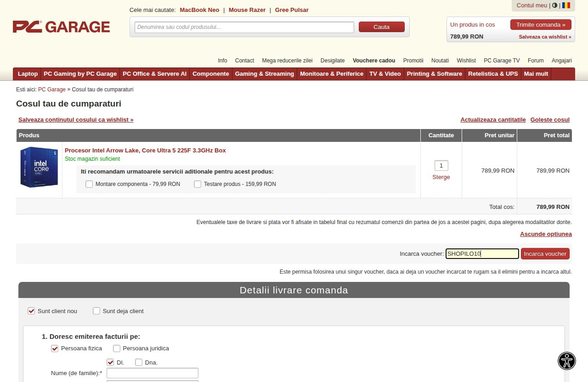
Task: Click Un produs in cos text
Action: 473,25
